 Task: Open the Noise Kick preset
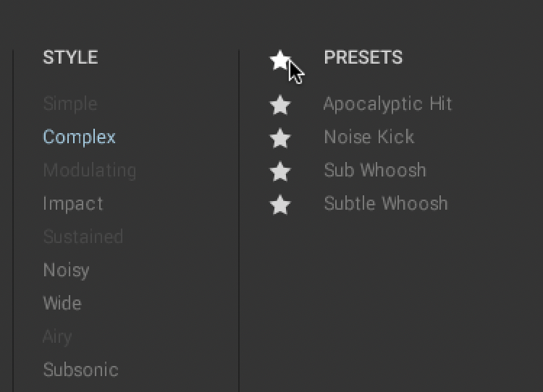tap(369, 137)
